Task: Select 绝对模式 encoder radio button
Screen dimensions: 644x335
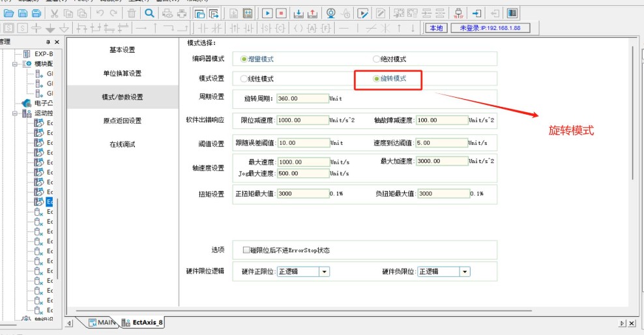Action: coord(376,59)
